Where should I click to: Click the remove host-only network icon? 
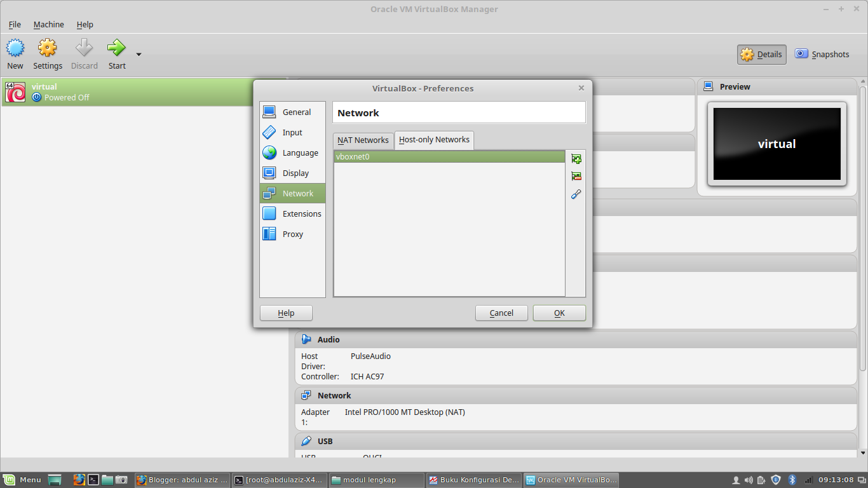coord(576,176)
